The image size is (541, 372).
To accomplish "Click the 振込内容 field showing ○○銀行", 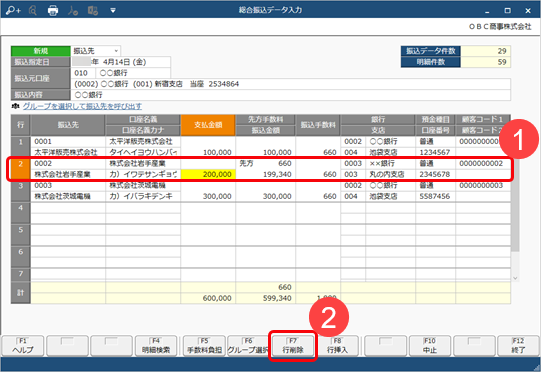I will (x=291, y=95).
